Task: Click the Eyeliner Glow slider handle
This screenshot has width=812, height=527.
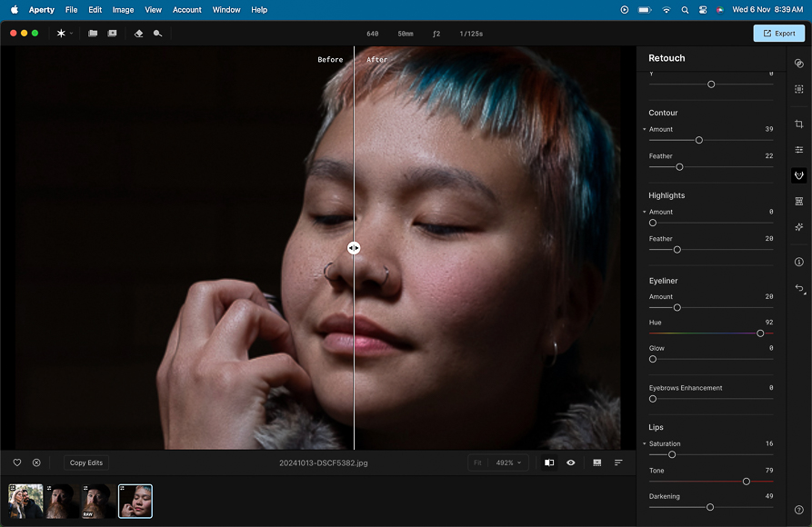Action: pyautogui.click(x=653, y=360)
